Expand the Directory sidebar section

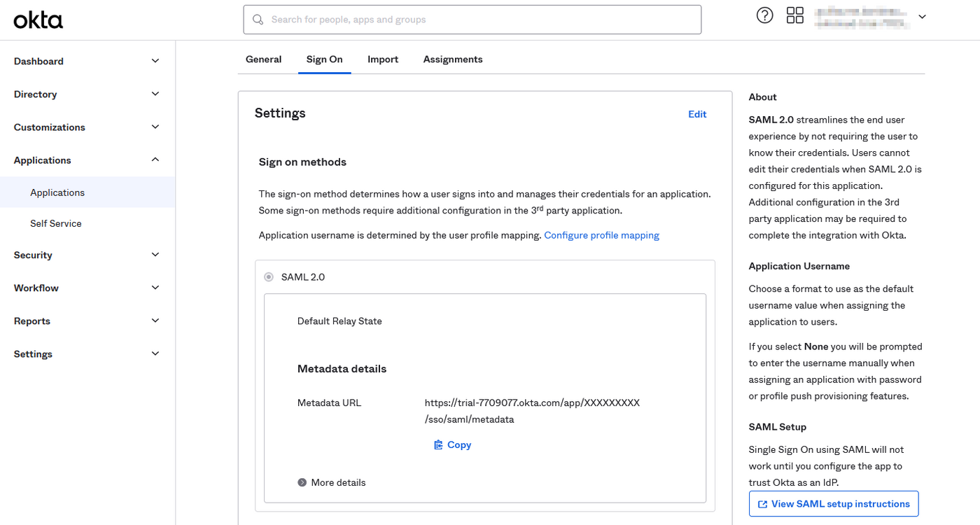pos(155,94)
